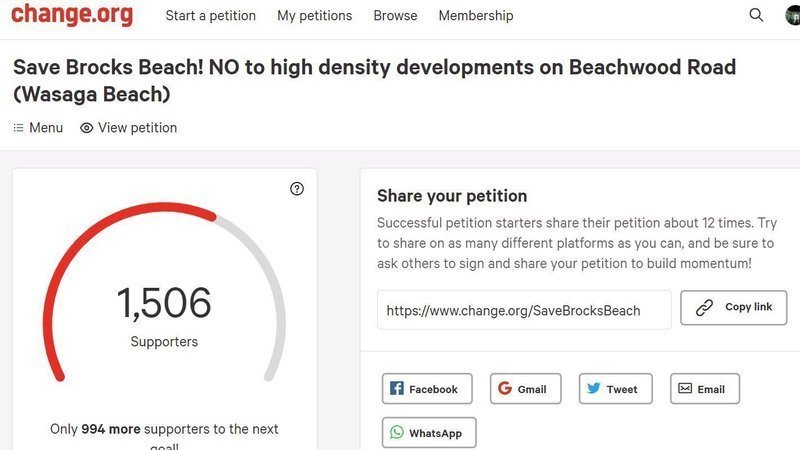Open View petition with eye icon
Viewport: 800px width, 450px height.
tap(129, 128)
